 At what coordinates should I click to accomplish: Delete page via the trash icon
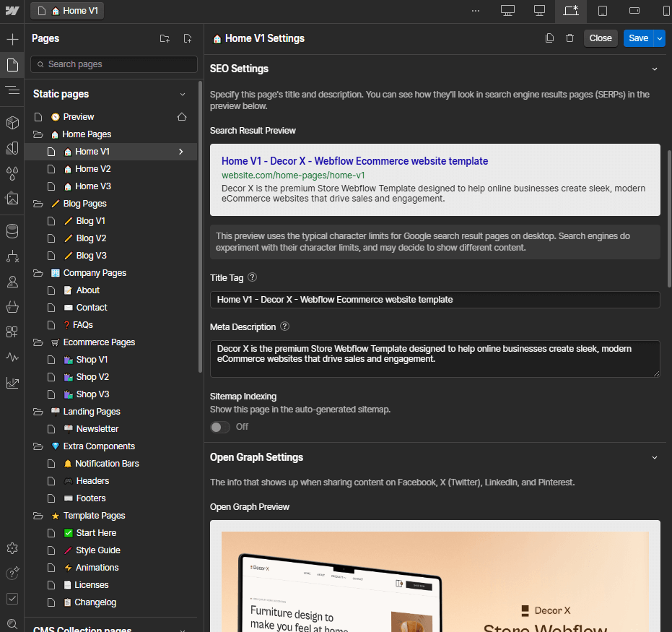(570, 38)
